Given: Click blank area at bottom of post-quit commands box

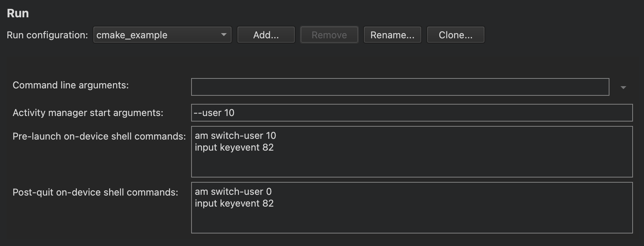Looking at the screenshot, I should pos(412,223).
